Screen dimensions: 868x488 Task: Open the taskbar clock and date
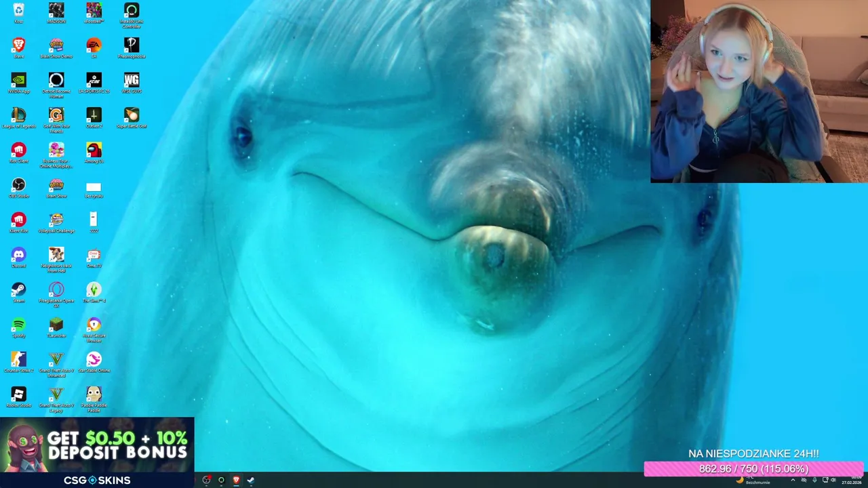pos(852,480)
